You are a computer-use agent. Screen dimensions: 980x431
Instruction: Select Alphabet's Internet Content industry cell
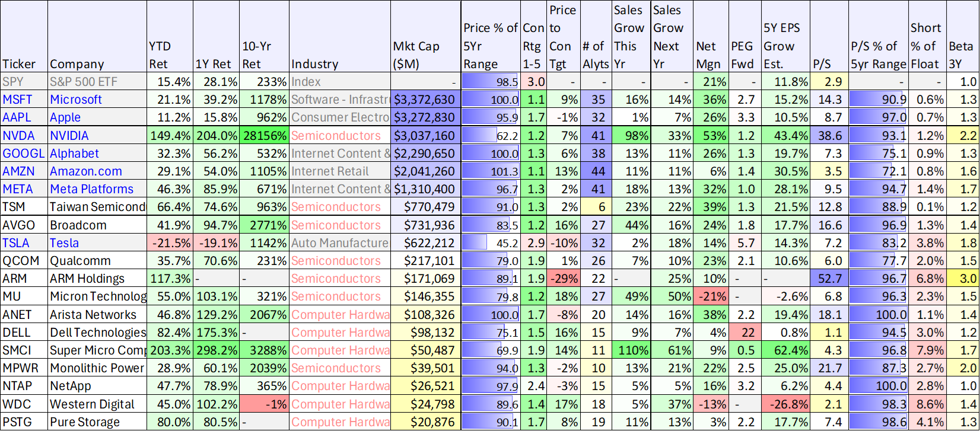coord(340,154)
